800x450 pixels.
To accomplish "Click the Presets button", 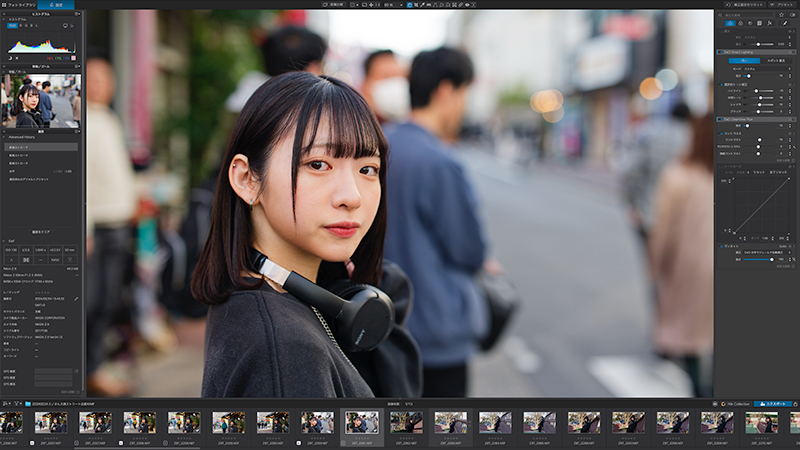I will 783,5.
